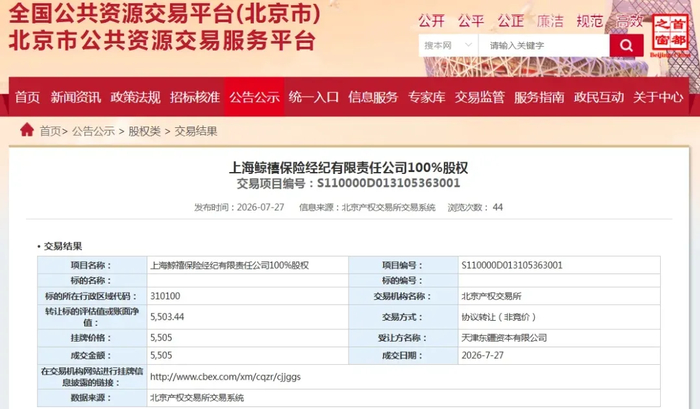The image size is (700, 409).
Task: Click the 浏览次数 44 view count
Action: point(475,207)
